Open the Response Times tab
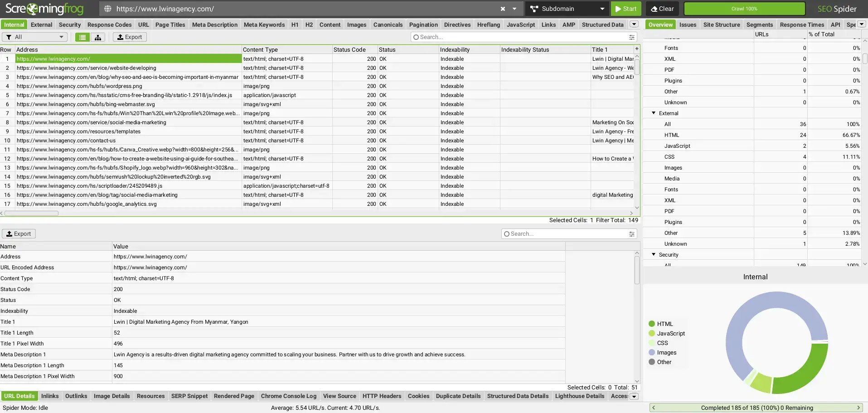The width and height of the screenshot is (868, 413). pyautogui.click(x=802, y=24)
